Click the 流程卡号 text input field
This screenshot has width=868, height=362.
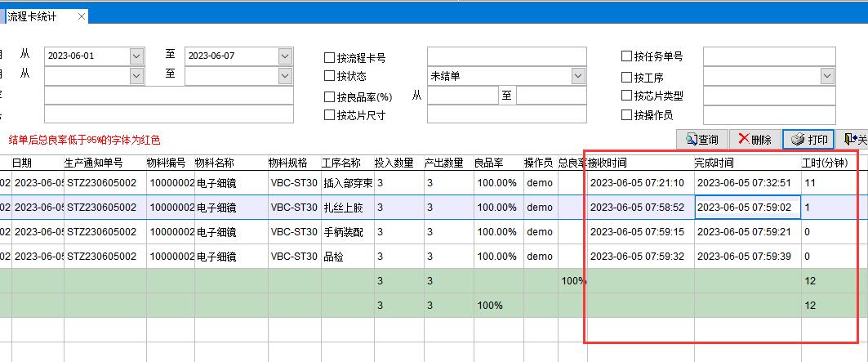[506, 56]
